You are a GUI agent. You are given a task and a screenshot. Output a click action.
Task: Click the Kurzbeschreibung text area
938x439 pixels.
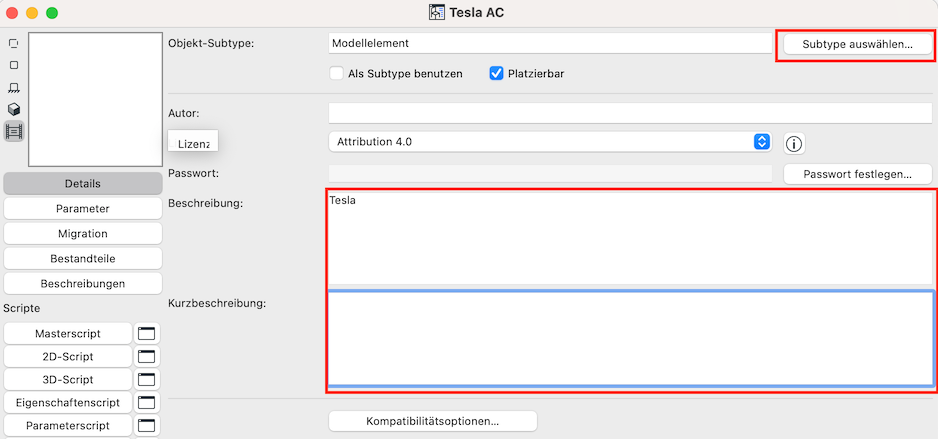[x=631, y=338]
